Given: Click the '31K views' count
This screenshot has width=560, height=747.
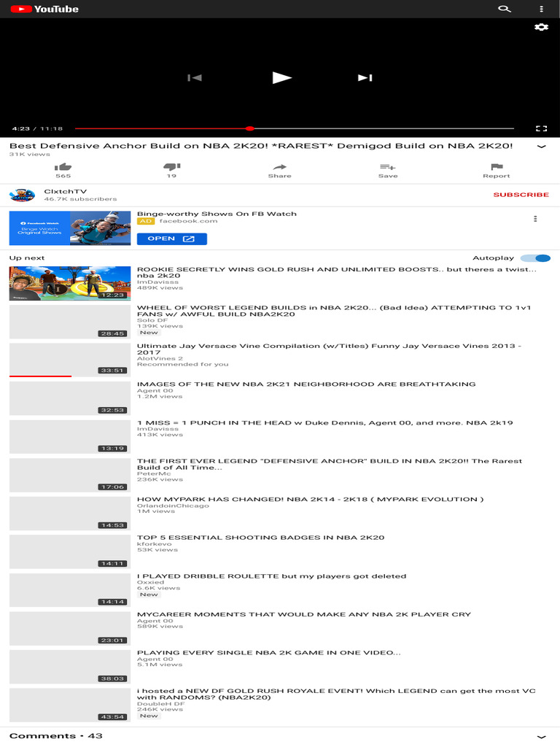Looking at the screenshot, I should (29, 155).
